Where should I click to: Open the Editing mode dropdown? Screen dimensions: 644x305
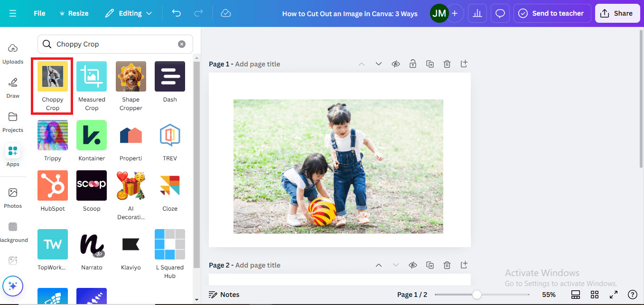click(129, 13)
